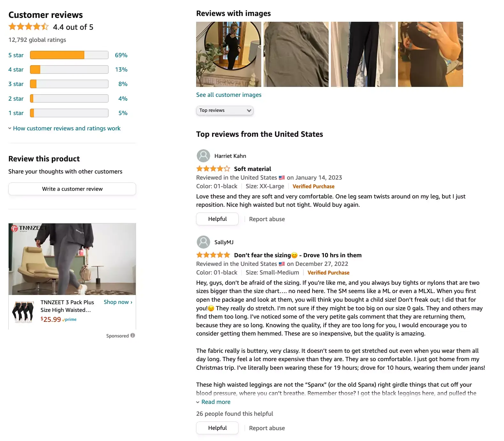504x441 pixels.
Task: Click the TNNZEET logo in the ad
Action: coord(29,228)
